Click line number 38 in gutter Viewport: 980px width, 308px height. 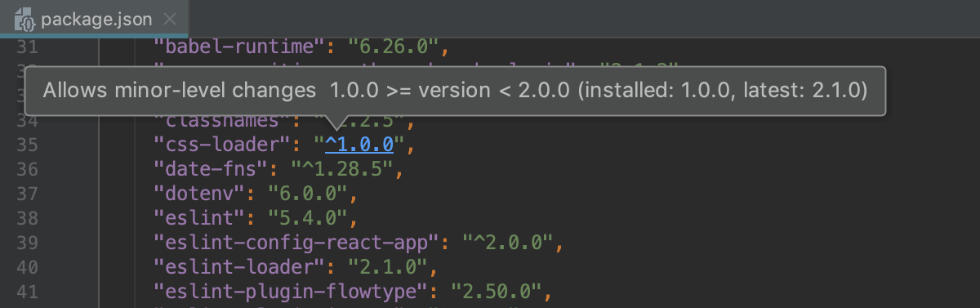point(28,218)
